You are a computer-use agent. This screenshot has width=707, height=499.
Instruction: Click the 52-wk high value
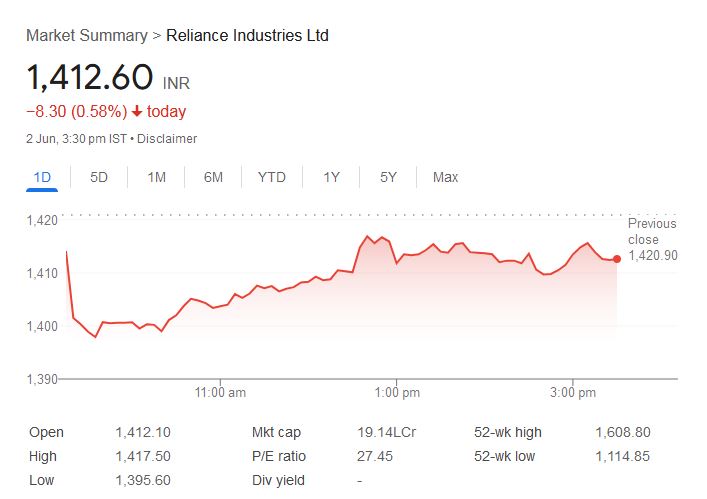coord(623,433)
